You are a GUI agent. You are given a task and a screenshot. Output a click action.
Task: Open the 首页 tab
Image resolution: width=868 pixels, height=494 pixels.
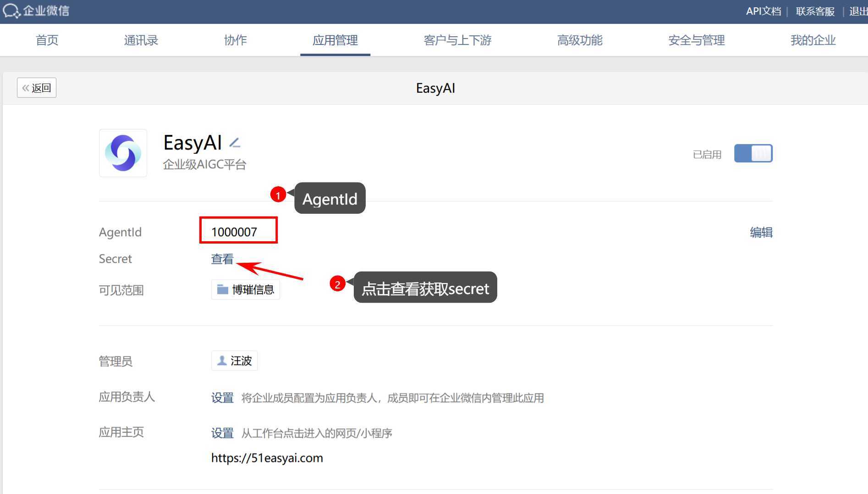47,40
